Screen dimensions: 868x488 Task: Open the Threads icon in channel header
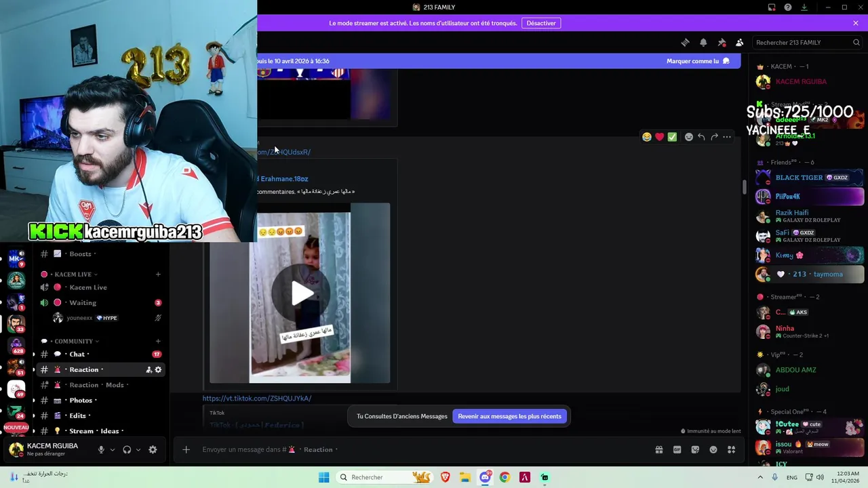click(x=685, y=42)
